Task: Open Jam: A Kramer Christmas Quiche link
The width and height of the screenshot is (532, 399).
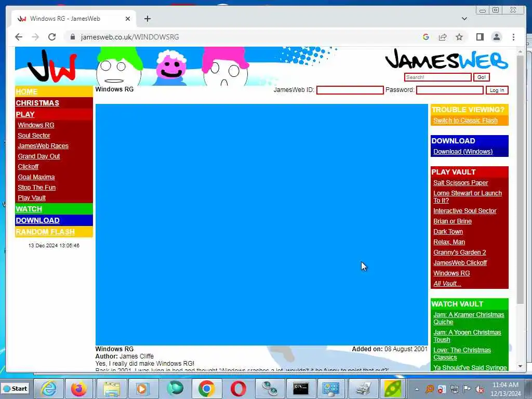Action: click(469, 318)
